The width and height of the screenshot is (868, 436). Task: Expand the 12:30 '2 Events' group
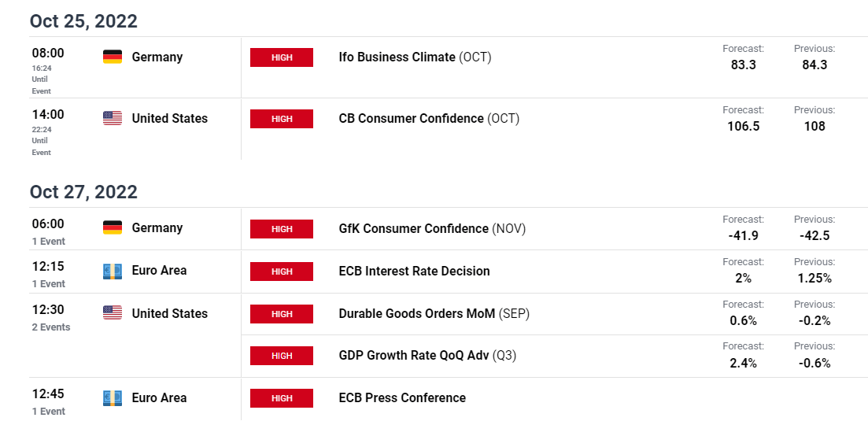51,327
